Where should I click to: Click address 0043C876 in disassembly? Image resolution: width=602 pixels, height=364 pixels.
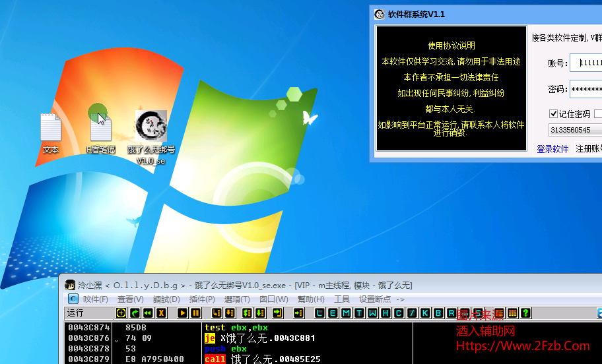[x=88, y=338]
